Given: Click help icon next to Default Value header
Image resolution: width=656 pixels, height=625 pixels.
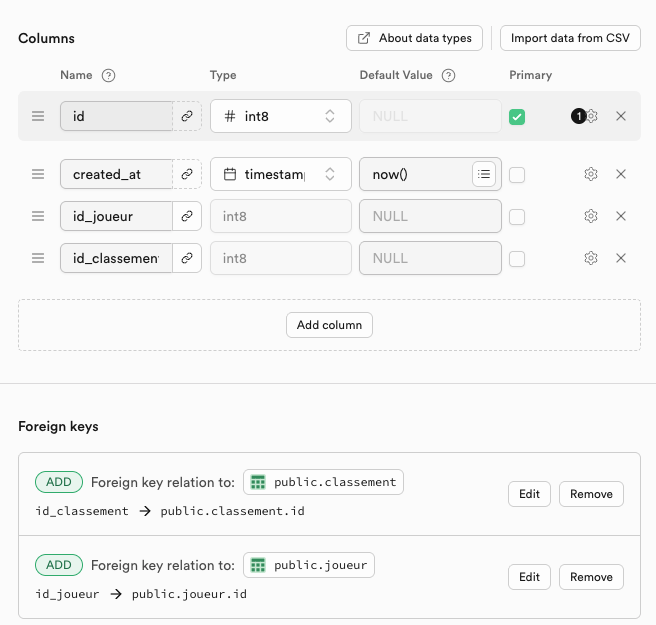Looking at the screenshot, I should click(449, 75).
